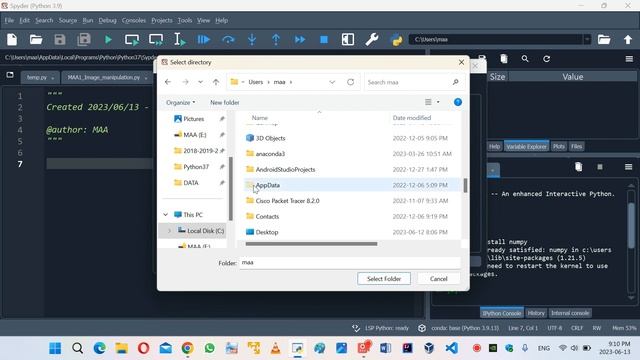Go to parent directory arrow in Spyder toolbar
Viewport: 640px width, 360px height.
coord(628,40)
